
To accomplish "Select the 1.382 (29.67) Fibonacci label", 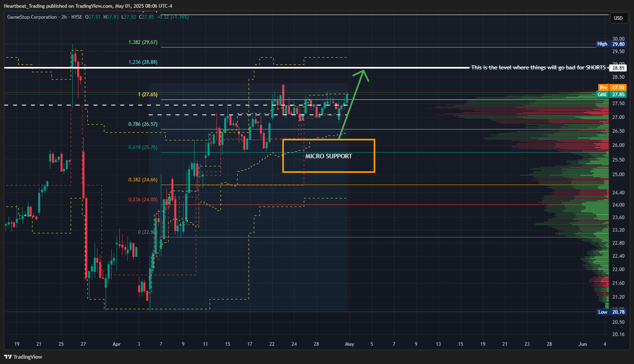I will coord(143,42).
